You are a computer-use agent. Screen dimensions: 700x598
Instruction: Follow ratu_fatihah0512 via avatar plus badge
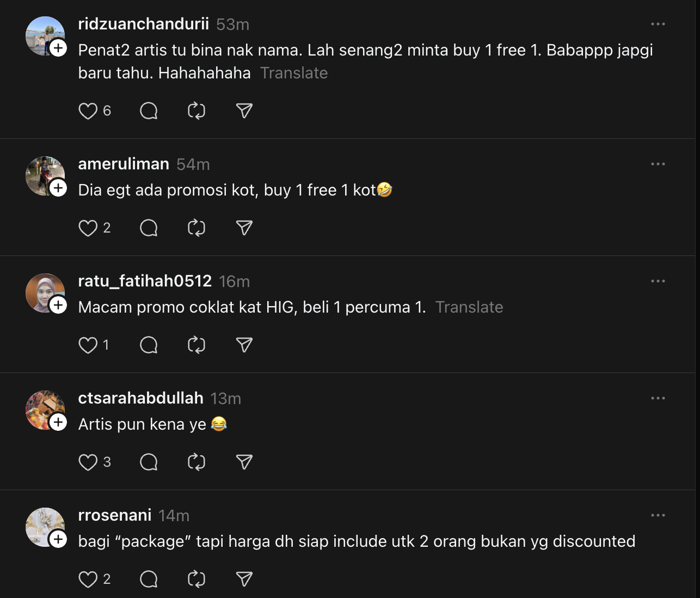click(58, 305)
